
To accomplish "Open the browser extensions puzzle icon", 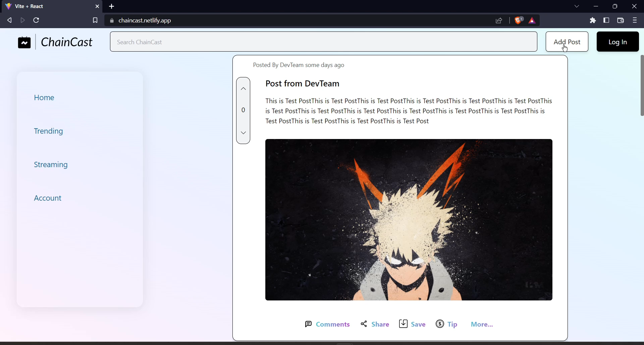I will 593,20.
